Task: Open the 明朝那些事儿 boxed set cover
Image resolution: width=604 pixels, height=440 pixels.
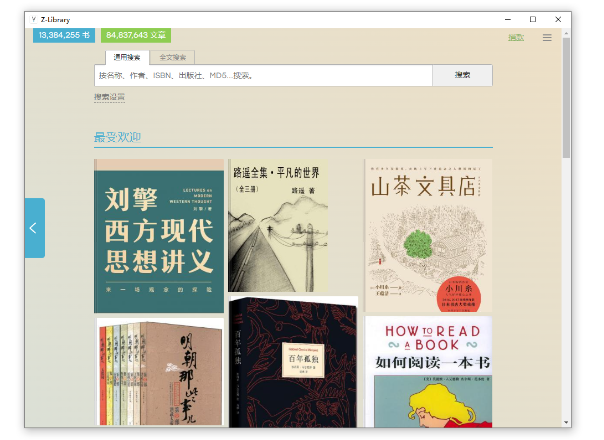Action: [160, 372]
